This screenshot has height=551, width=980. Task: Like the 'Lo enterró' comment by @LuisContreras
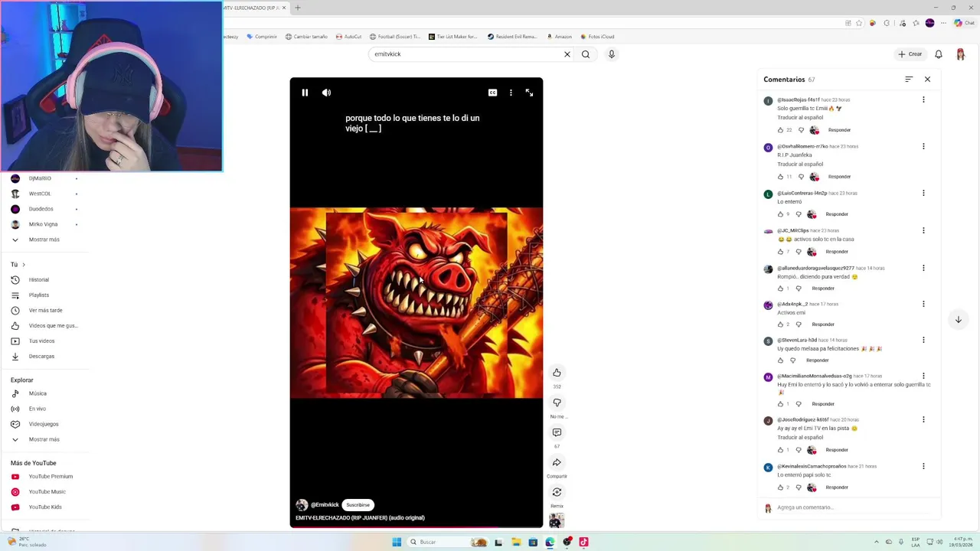click(x=780, y=214)
